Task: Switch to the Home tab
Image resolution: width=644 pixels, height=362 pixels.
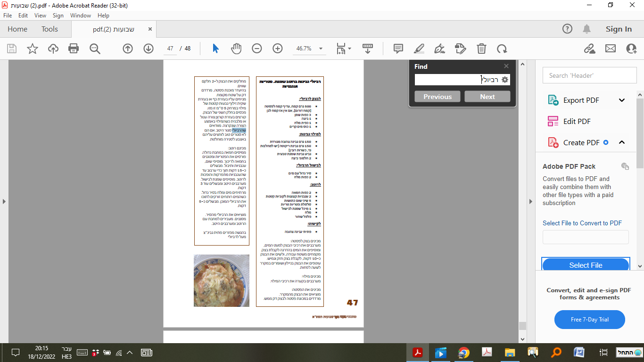Action: click(x=17, y=29)
